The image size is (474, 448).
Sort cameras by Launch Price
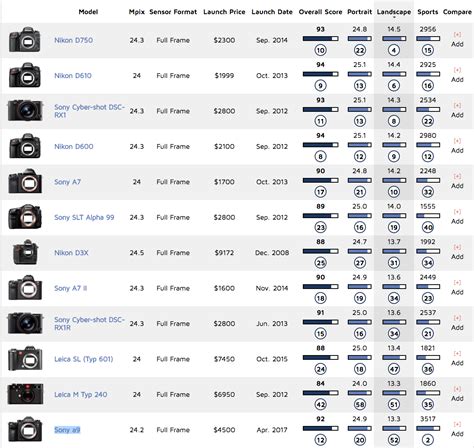pos(224,12)
